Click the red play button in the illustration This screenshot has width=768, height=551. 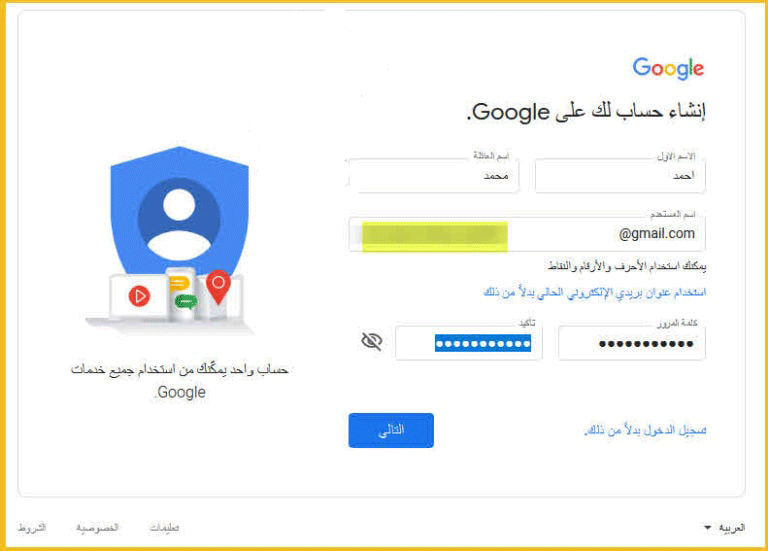coord(139,296)
